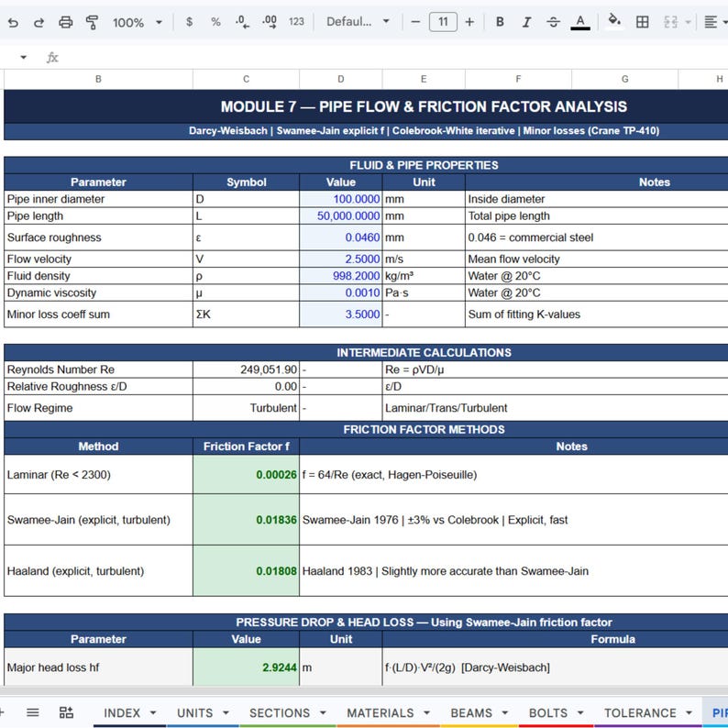The width and height of the screenshot is (728, 728).
Task: Open cell Borders menu
Action: coord(643,22)
